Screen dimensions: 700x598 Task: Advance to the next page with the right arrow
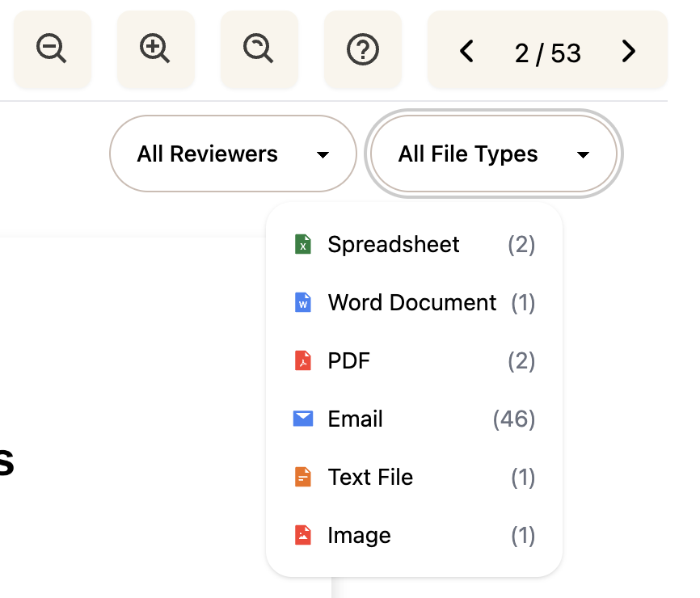point(628,51)
